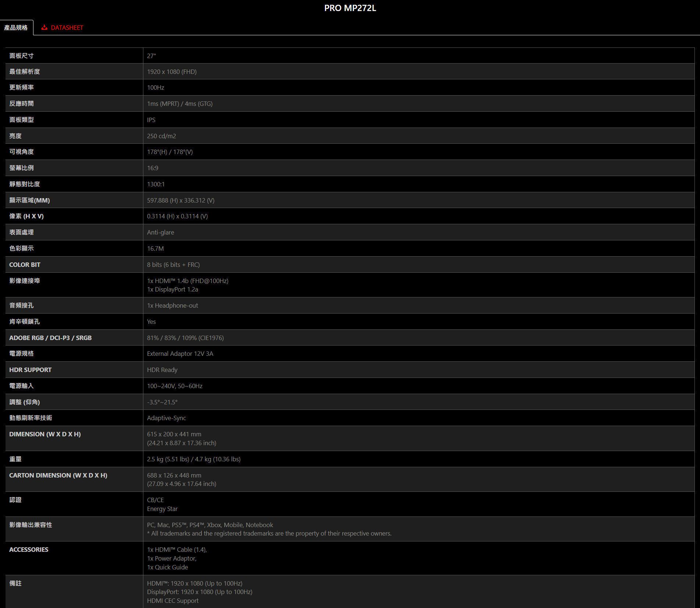700x608 pixels.
Task: Click the 597.888 (H) x 336.312 (V) value
Action: 181,200
